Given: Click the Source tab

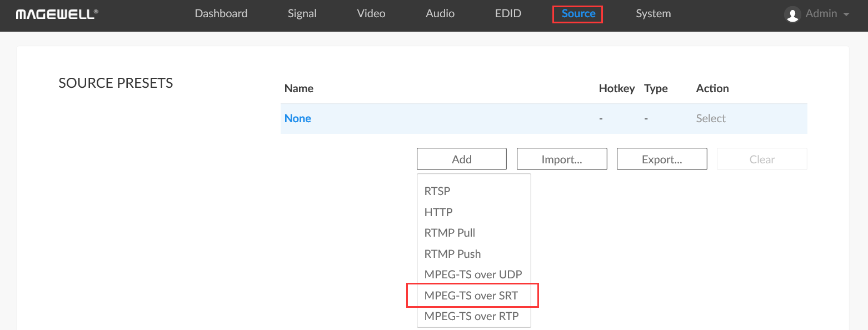Looking at the screenshot, I should tap(578, 14).
